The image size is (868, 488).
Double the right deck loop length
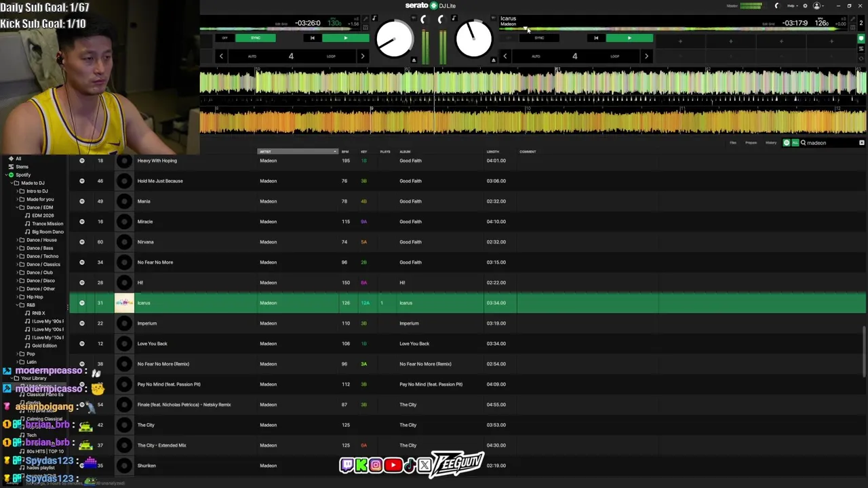pyautogui.click(x=646, y=56)
